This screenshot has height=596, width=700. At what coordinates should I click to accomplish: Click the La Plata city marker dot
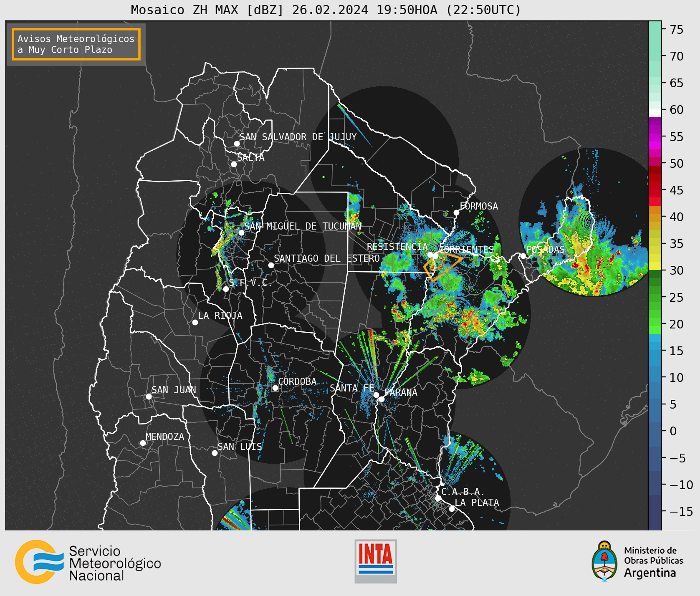click(x=452, y=509)
